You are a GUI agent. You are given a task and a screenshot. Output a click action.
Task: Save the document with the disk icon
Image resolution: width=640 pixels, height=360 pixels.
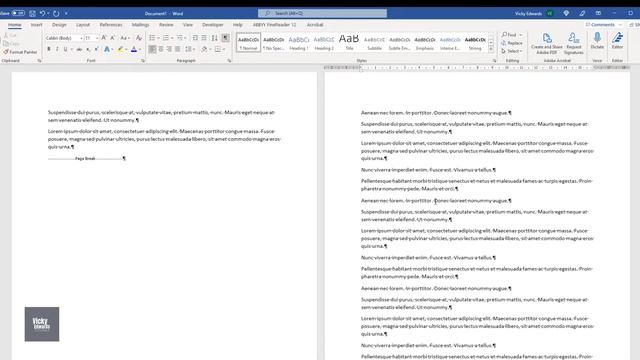point(32,13)
